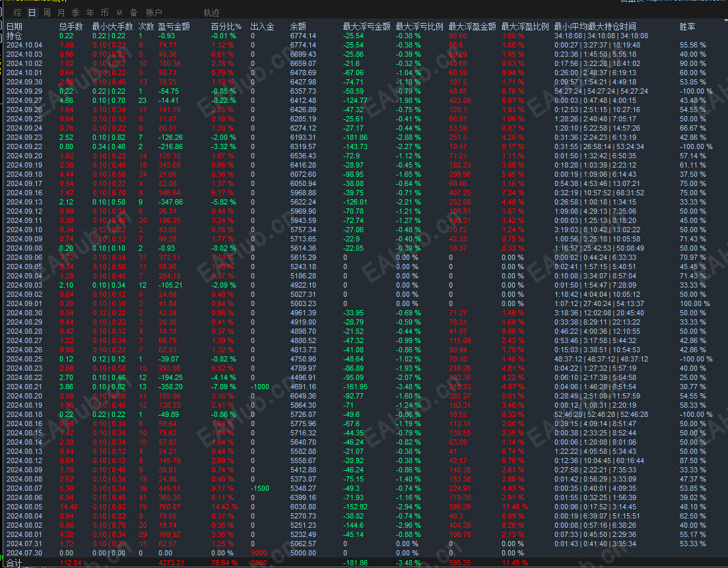Screen dimensions: 728x568
Task: Click the -216.86 loss value
Action: 170,146
